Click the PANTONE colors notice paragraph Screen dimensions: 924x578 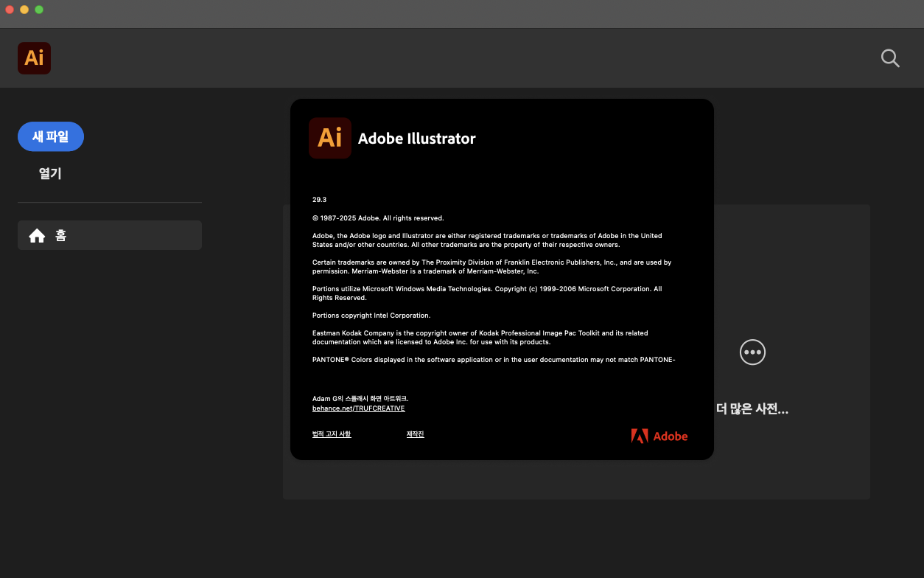[494, 360]
